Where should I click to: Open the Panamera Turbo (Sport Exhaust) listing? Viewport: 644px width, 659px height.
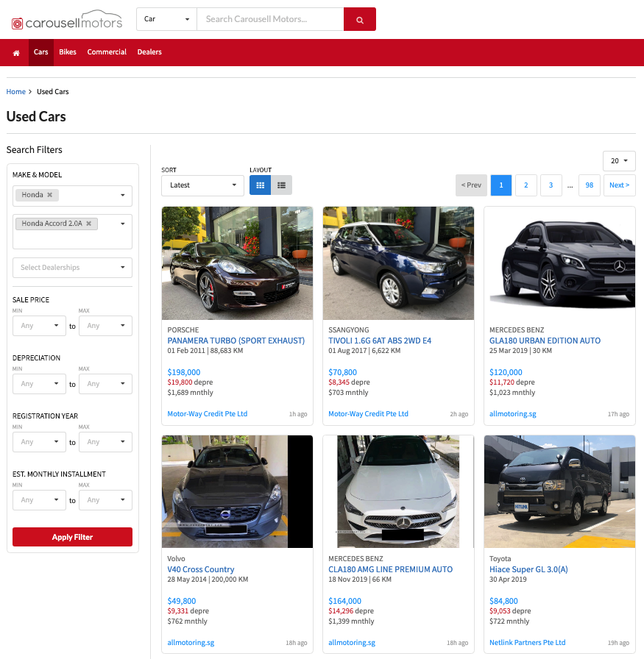point(236,341)
